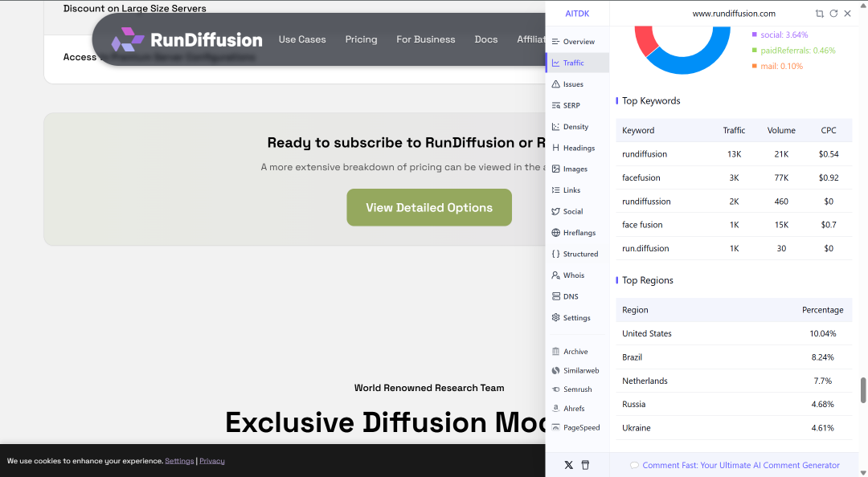Click the Netherlands region row

coord(734,381)
